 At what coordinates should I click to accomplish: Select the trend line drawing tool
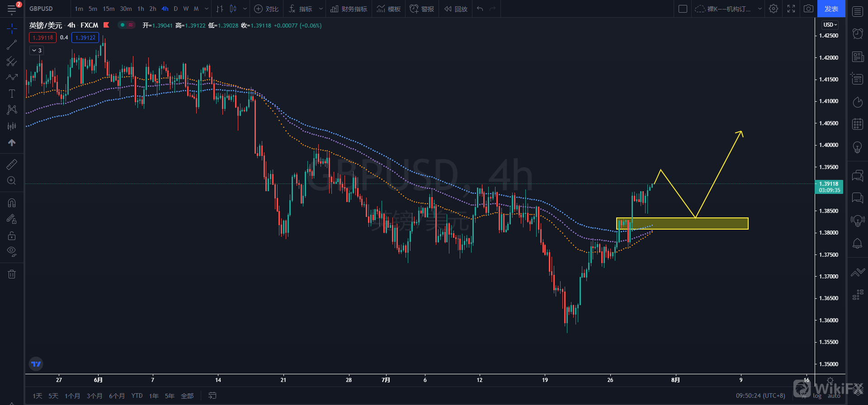point(12,45)
